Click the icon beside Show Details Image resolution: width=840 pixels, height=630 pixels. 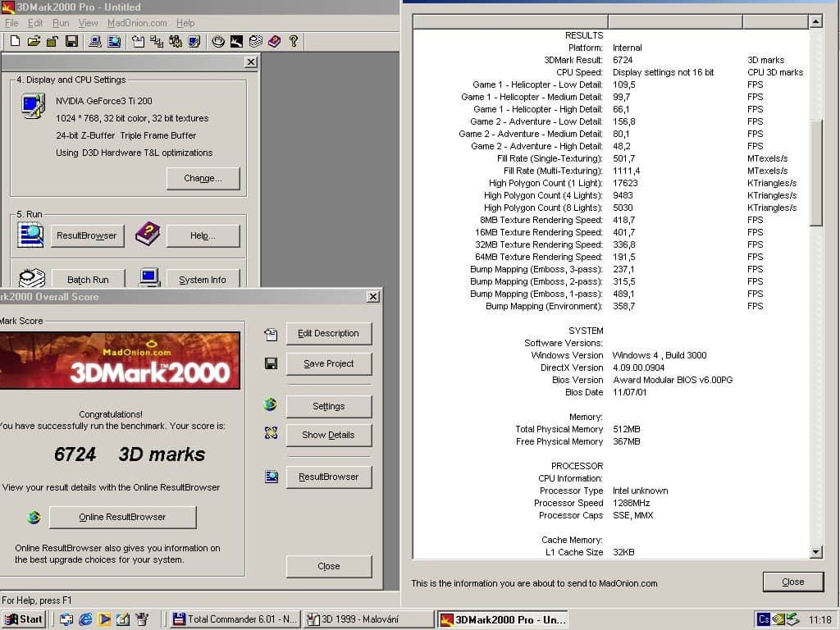[271, 433]
